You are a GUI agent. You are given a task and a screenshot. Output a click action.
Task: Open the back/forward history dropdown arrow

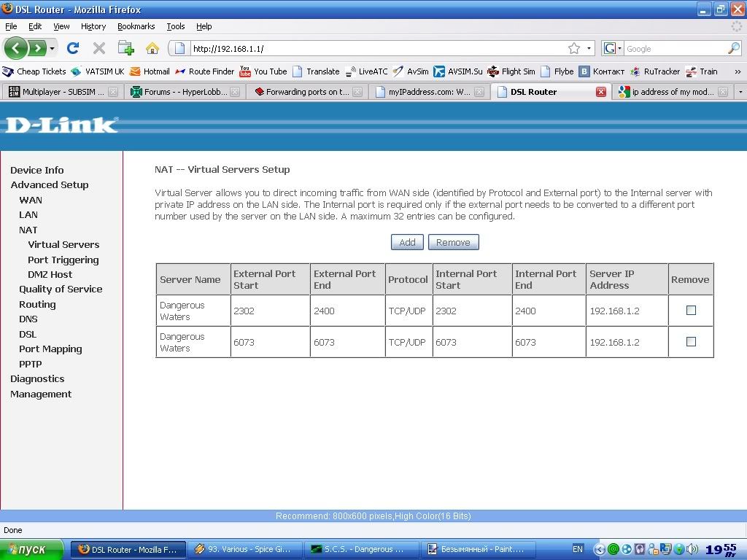(52, 48)
